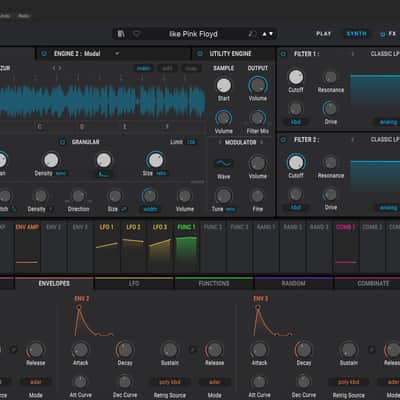Toggle sync button next to Granular Density
The width and height of the screenshot is (400, 400).
pyautogui.click(x=61, y=174)
